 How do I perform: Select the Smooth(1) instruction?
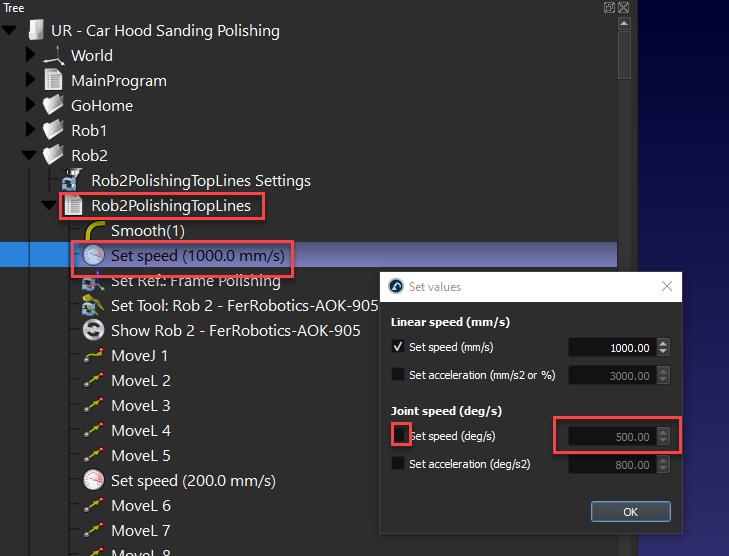pos(148,231)
